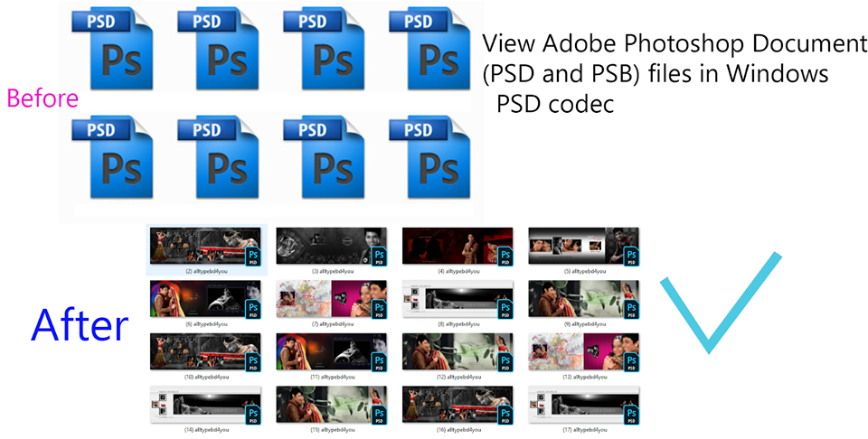Select the preview image of file (14) alltypebd4you

(205, 404)
